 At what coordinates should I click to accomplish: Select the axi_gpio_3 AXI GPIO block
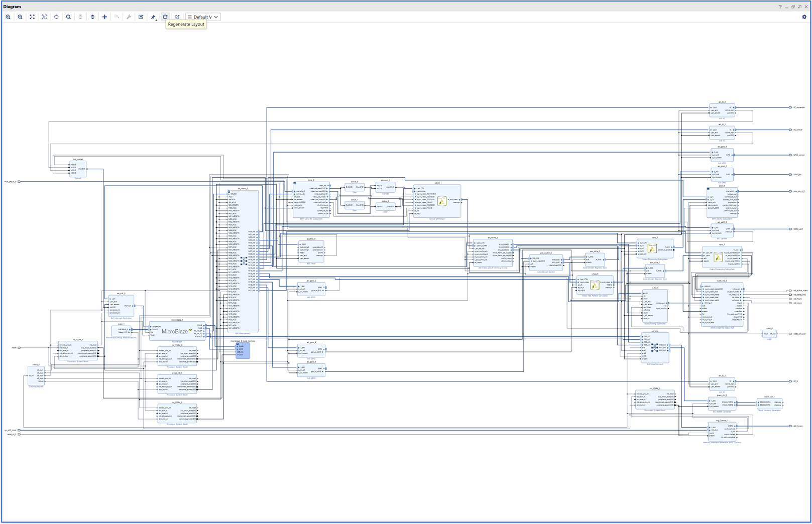[311, 370]
